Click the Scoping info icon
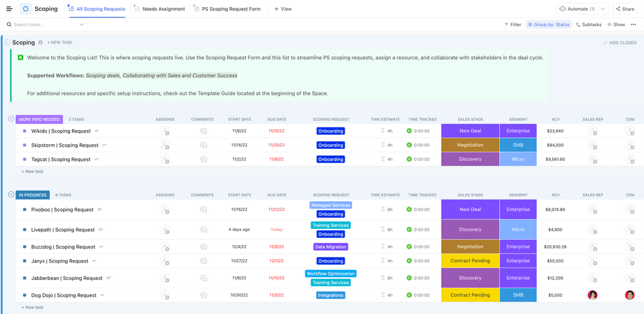This screenshot has height=314, width=644. (41, 42)
